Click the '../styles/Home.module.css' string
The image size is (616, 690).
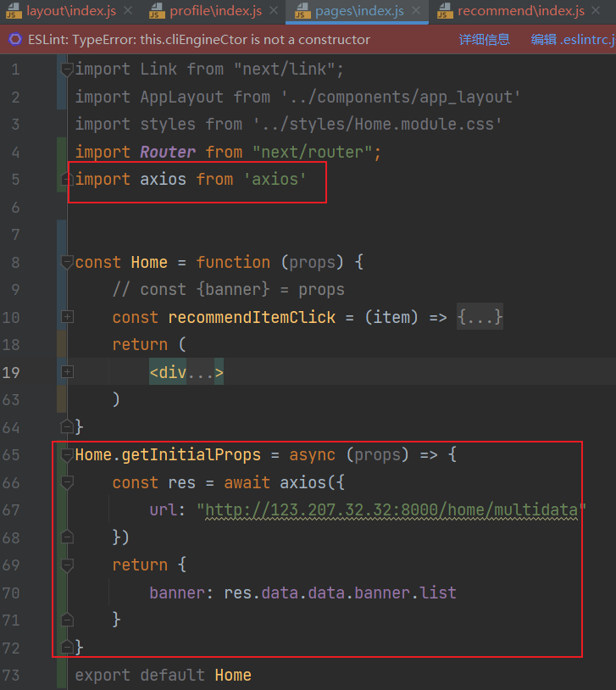pos(377,125)
